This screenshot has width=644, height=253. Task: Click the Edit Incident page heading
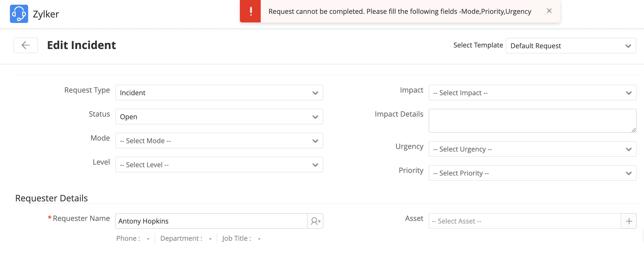81,45
